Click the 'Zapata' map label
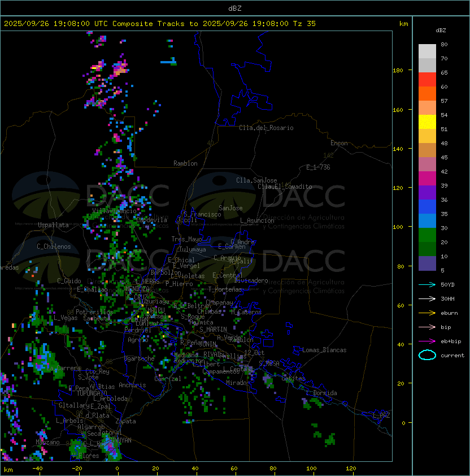 125,421
